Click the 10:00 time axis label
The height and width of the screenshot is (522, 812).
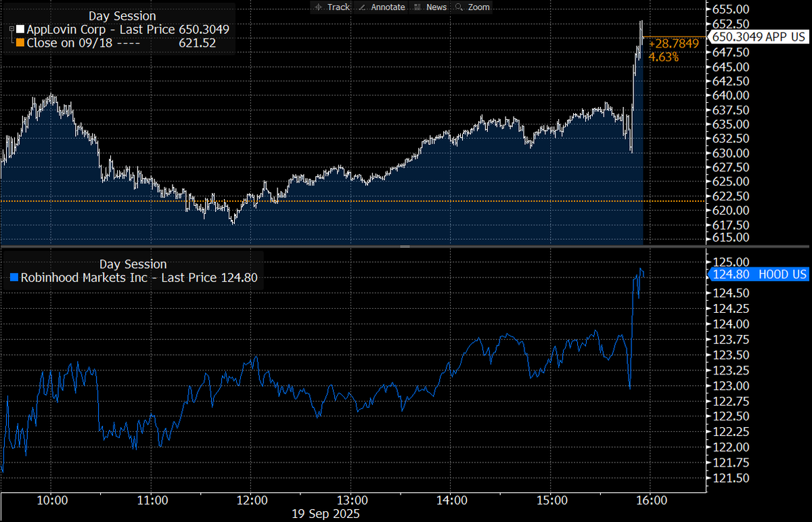[51, 501]
